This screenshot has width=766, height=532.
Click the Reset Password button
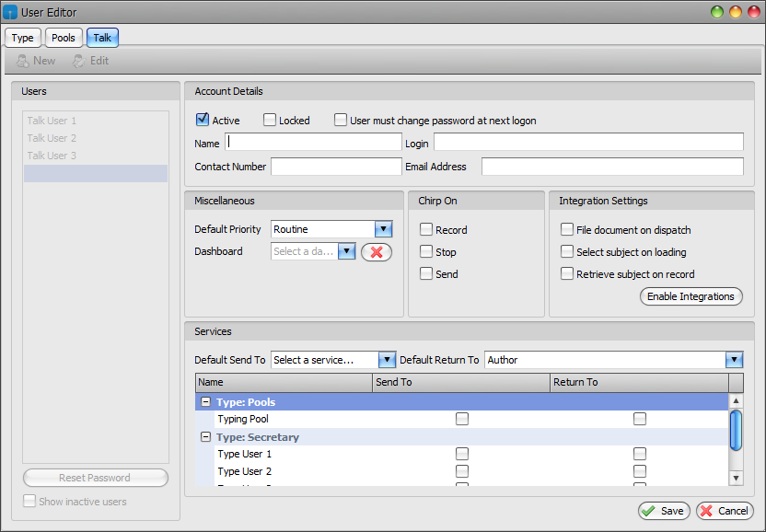coord(95,478)
